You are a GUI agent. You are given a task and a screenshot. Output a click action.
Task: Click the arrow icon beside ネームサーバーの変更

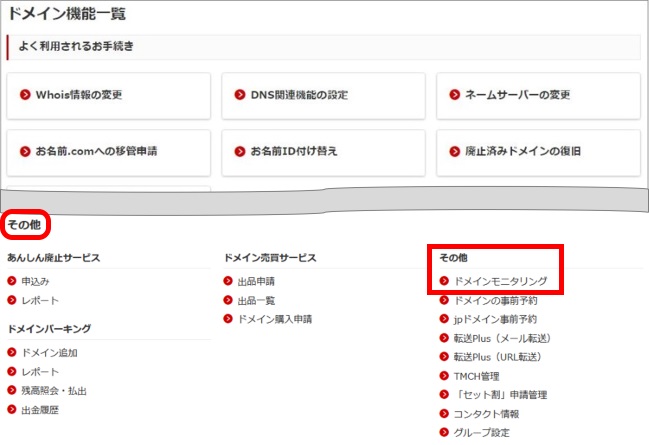pos(455,96)
